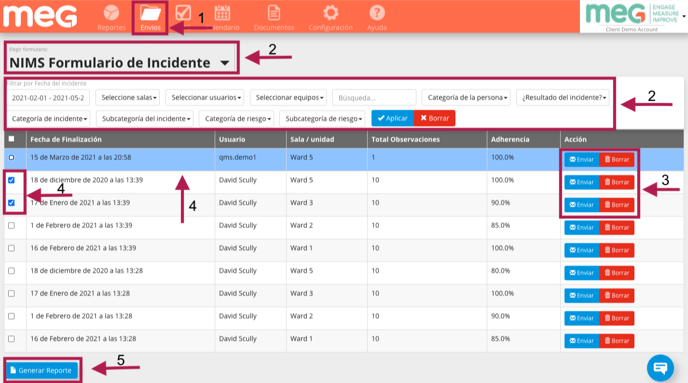Check the 16 de Febrero 13:28 row checkbox

click(x=11, y=339)
